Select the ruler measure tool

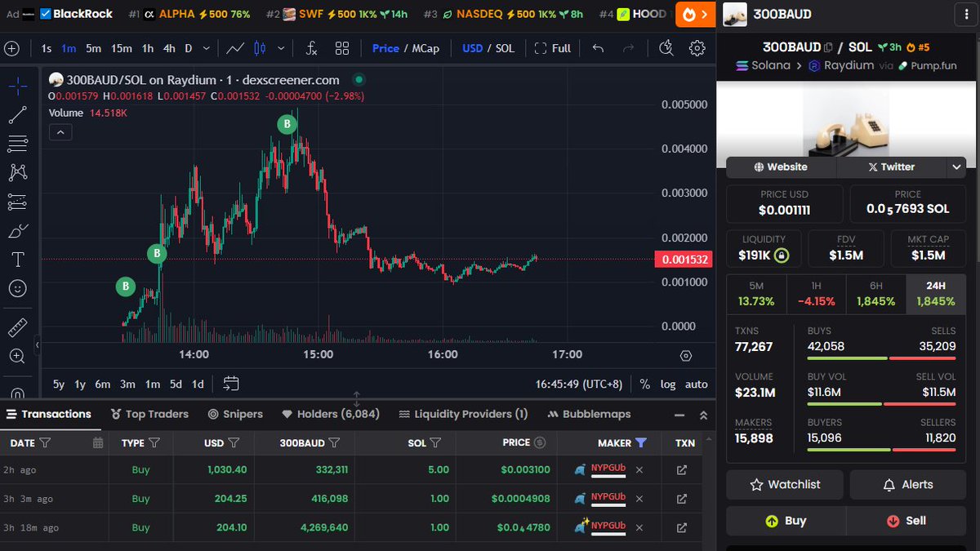click(x=17, y=328)
